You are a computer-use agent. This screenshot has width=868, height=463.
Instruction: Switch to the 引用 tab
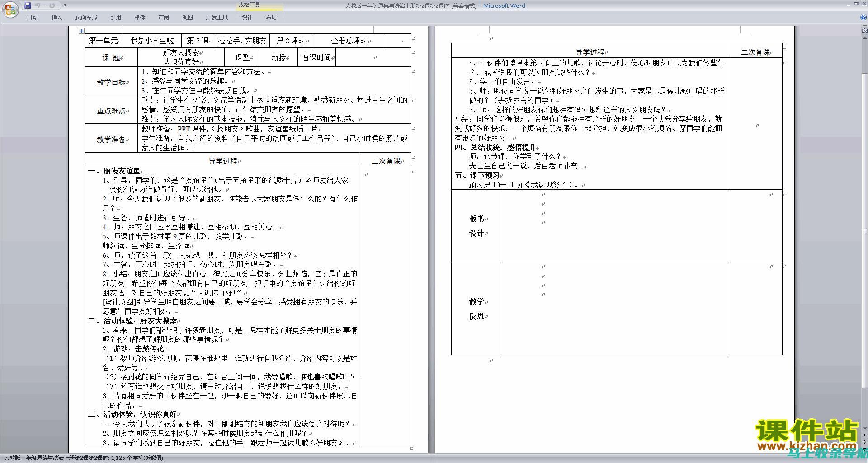pos(116,17)
